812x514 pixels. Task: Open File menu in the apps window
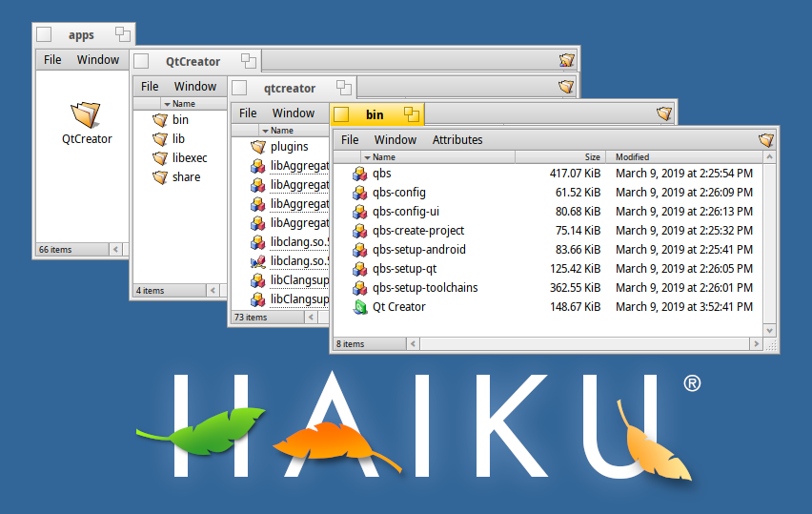(x=52, y=59)
